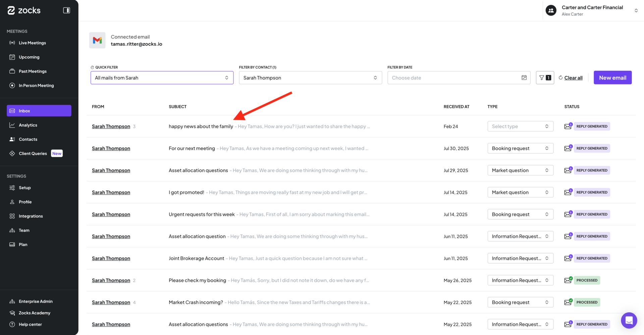Open the 'I got promoted!' email
Viewport: 644px width, 335px height.
coord(186,192)
